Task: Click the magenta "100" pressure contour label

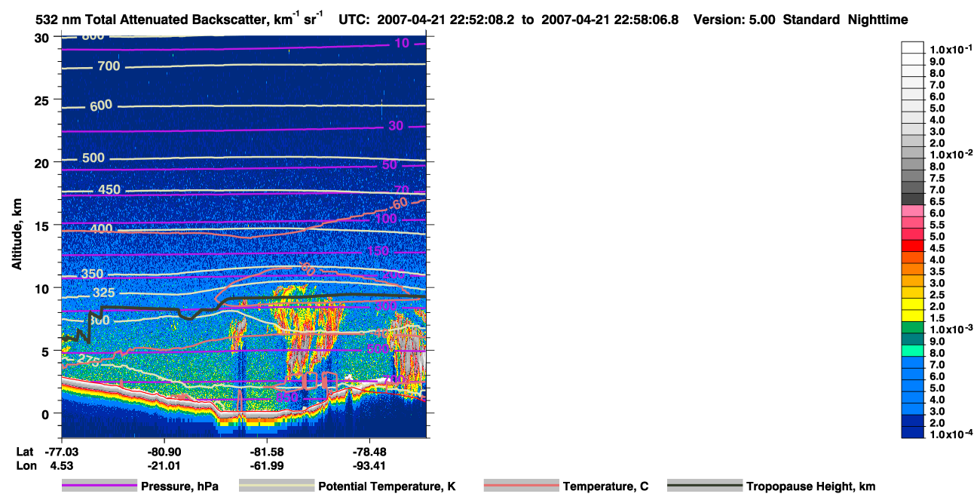Action: (x=385, y=219)
